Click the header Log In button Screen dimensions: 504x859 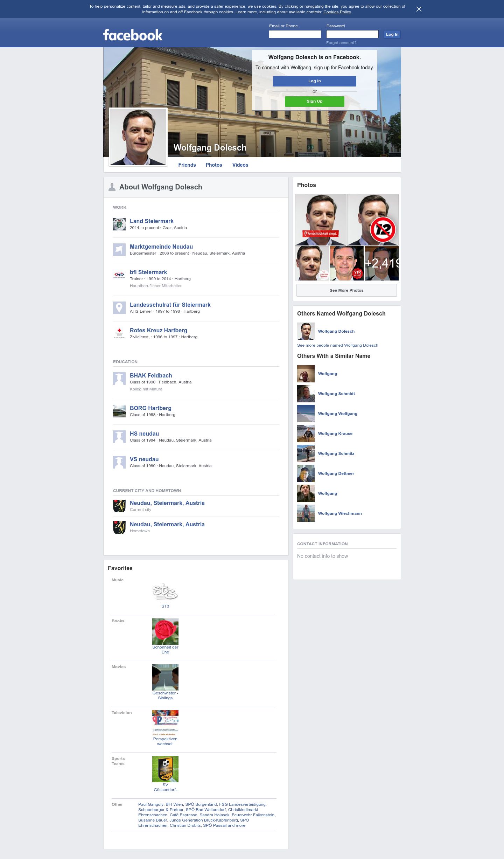click(x=392, y=34)
